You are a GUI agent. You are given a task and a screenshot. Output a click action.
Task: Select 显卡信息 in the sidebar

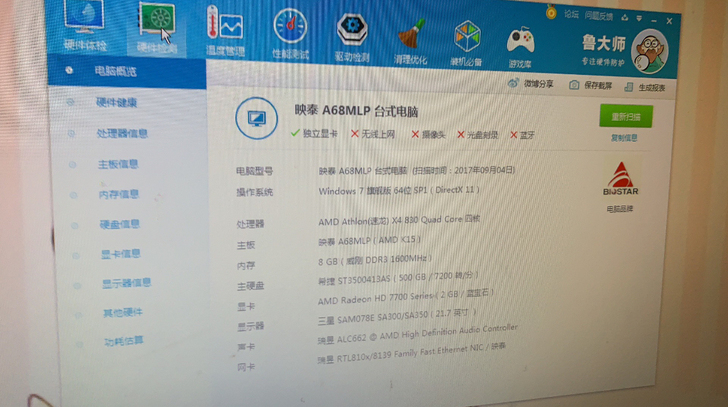(120, 254)
